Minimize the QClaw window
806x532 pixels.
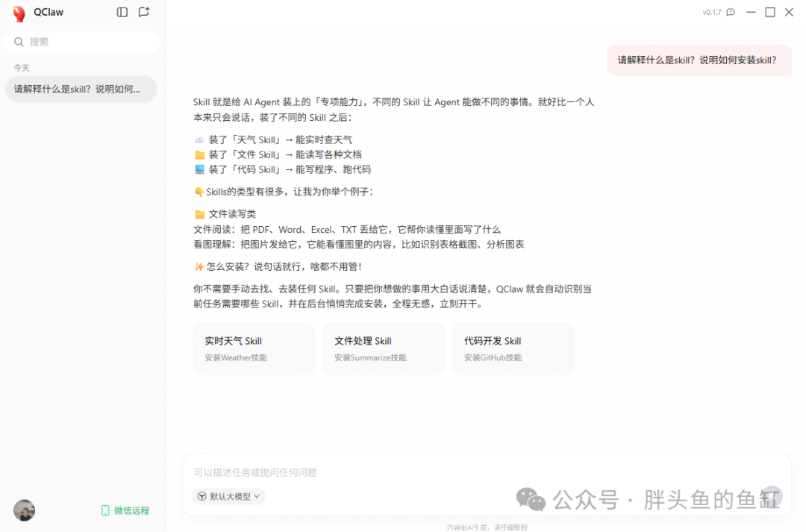[x=751, y=12]
